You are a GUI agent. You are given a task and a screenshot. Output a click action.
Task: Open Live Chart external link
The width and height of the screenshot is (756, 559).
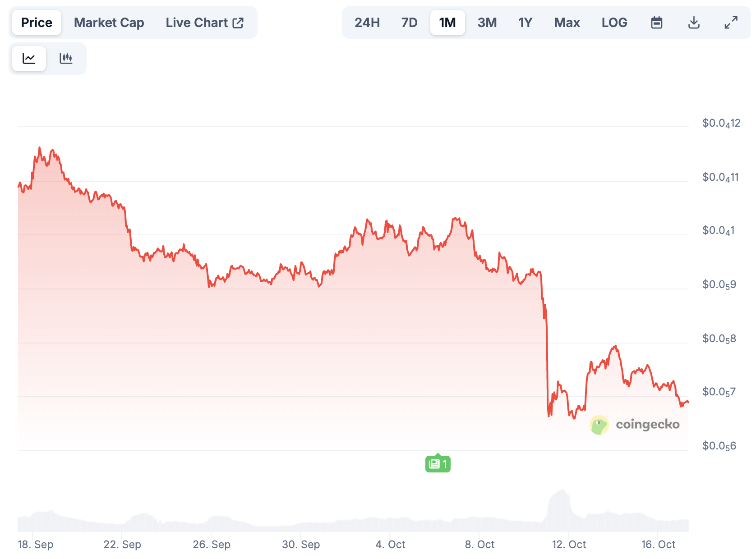tap(204, 23)
